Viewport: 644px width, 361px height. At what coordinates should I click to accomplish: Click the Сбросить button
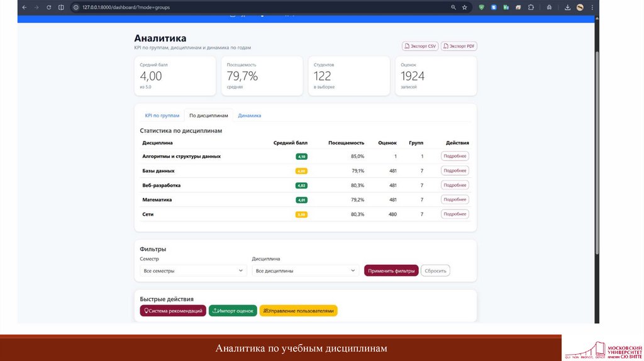[x=435, y=270]
